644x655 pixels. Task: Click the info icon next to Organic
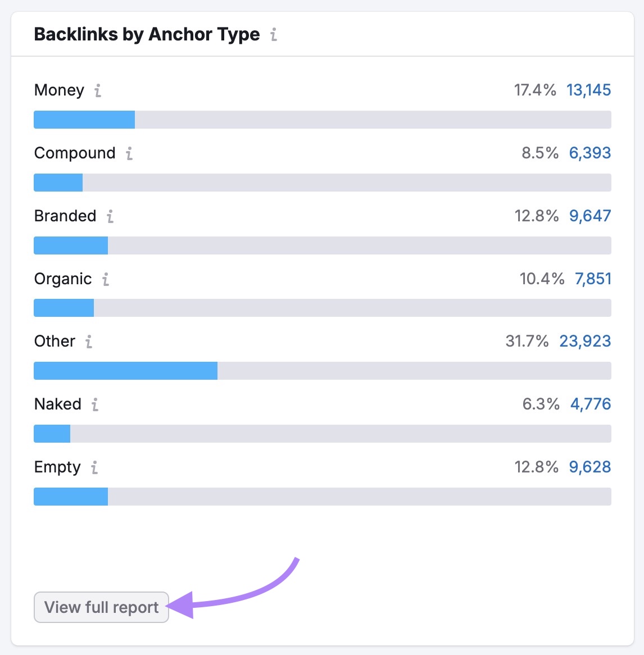pos(106,279)
